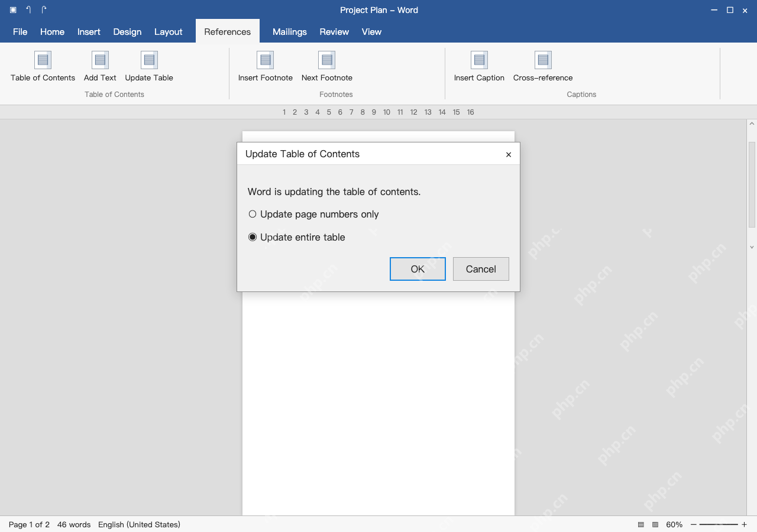757x532 pixels.
Task: Open the Design tab
Action: point(127,32)
